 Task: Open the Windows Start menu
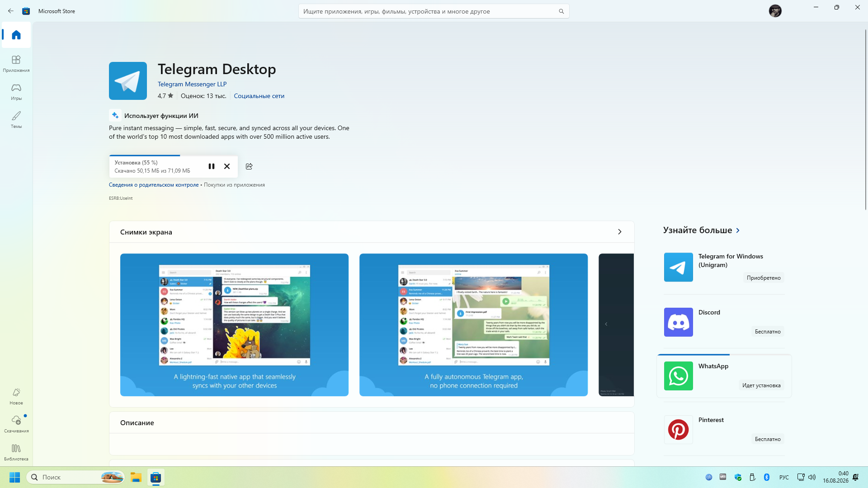(x=14, y=477)
